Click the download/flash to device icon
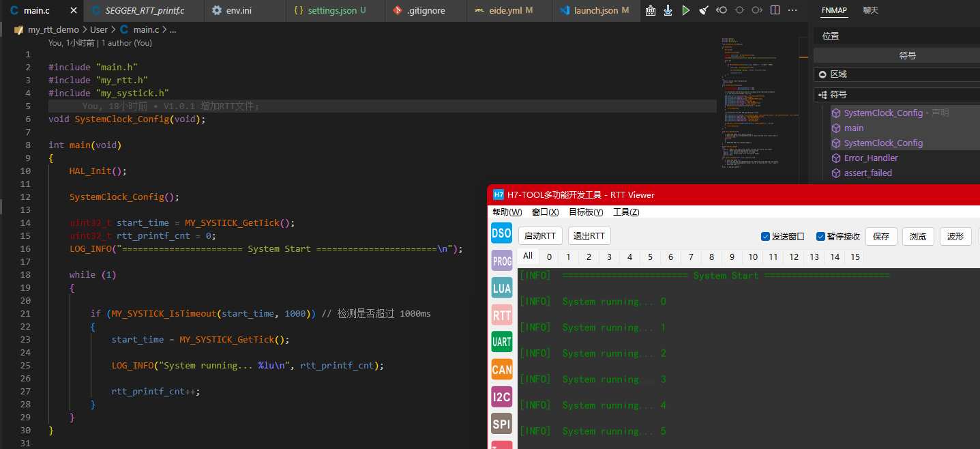Screen dimensions: 980x449 click(x=668, y=10)
